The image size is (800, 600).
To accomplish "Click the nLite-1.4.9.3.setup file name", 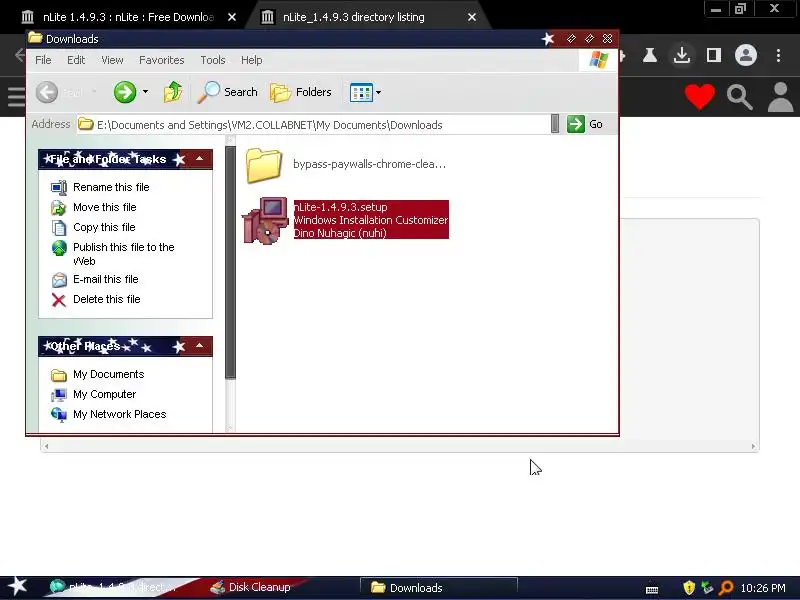I will (x=341, y=207).
